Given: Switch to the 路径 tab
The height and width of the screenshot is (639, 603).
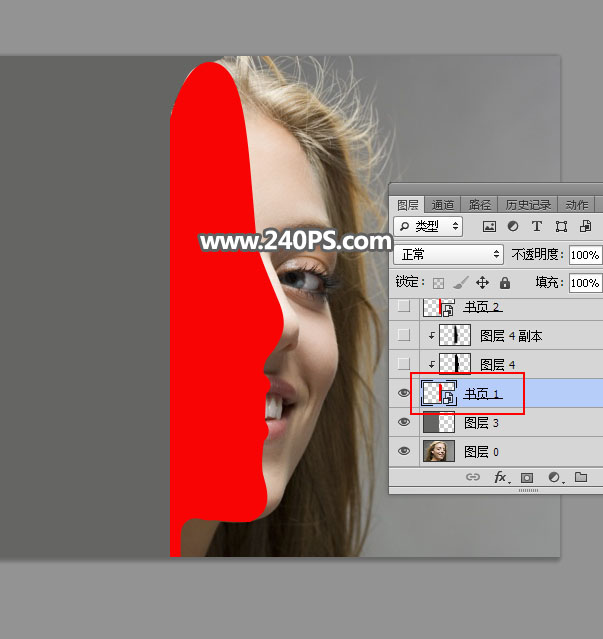Looking at the screenshot, I should click(480, 205).
